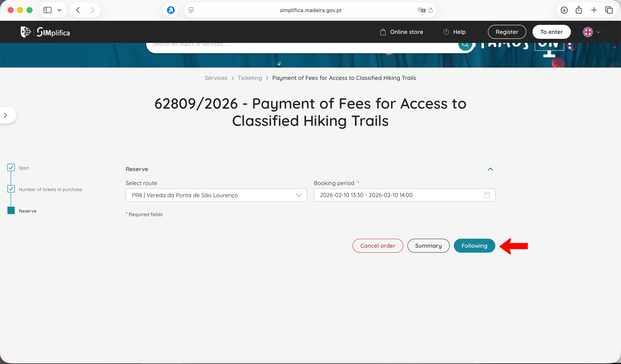Viewport: 621px width, 364px height.
Task: Reload the page with refresh icon
Action: (431, 10)
